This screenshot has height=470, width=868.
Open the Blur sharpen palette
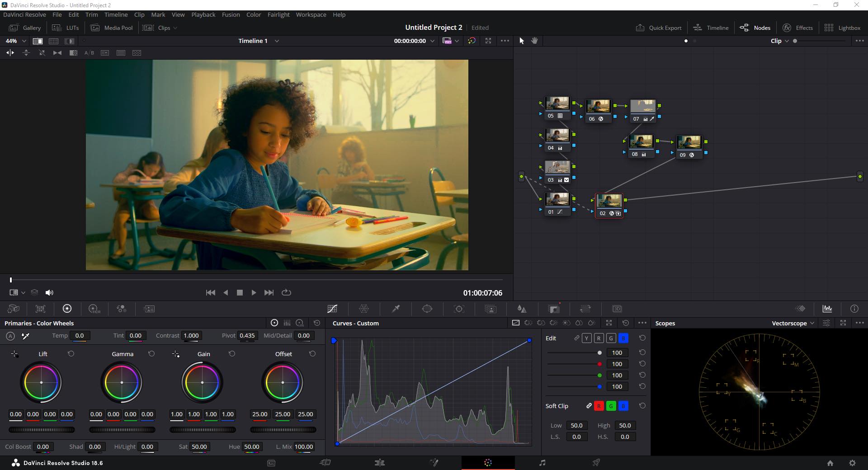pos(522,309)
